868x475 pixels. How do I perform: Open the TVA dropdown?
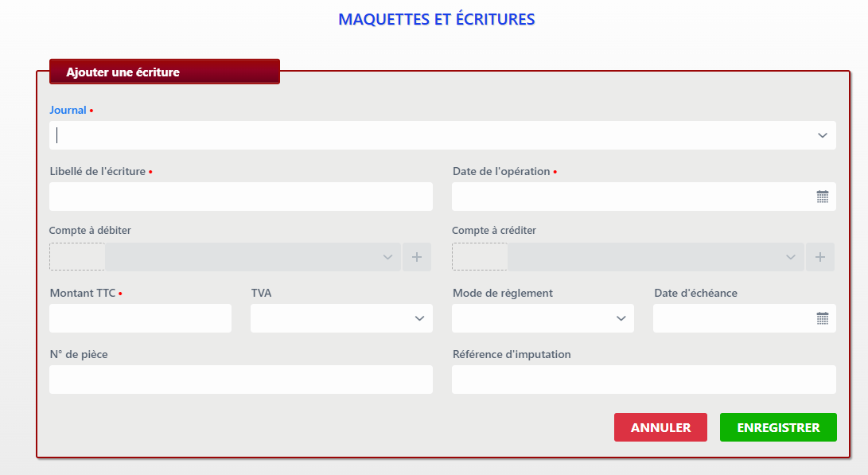click(x=419, y=318)
